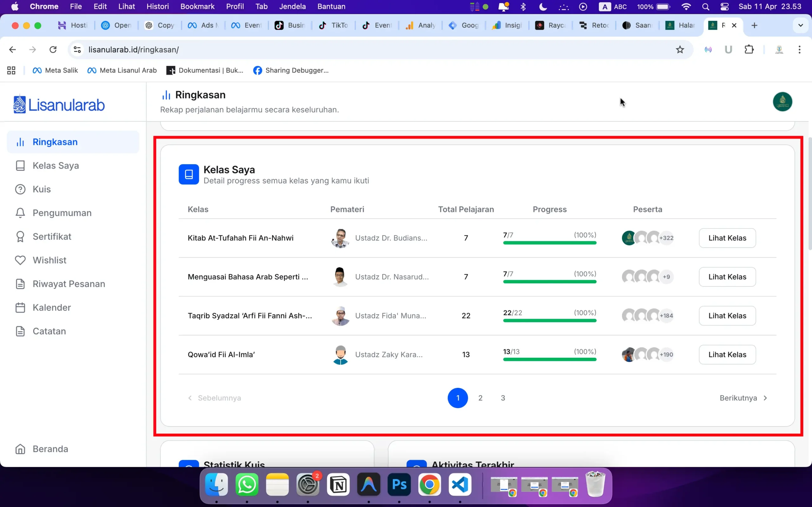The image size is (812, 507).
Task: Click Lihat Kelas for Qowa'id Fii Al-Imla'
Action: pos(727,355)
